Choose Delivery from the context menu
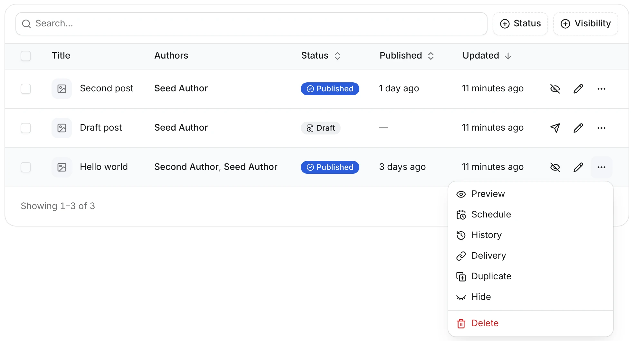644x341 pixels. 531,256
